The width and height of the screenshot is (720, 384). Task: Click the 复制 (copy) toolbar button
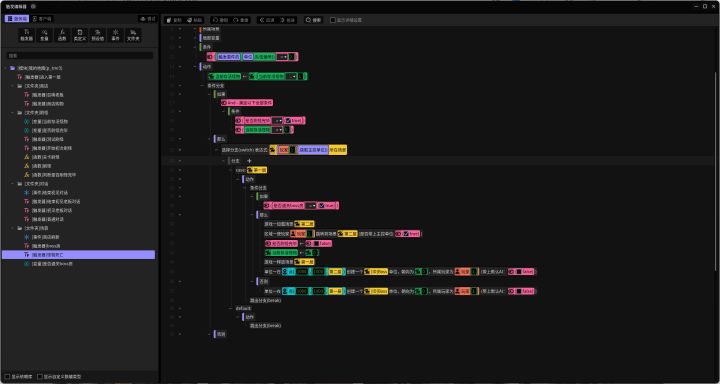tap(174, 20)
